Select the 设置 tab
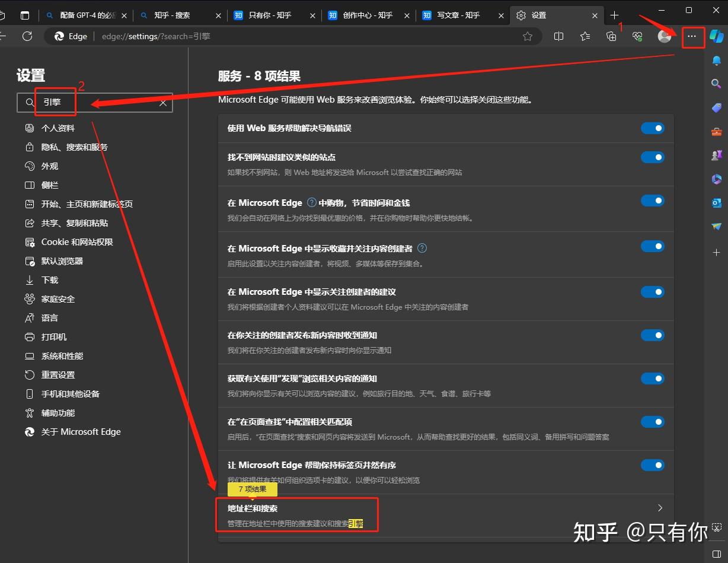 click(x=557, y=15)
